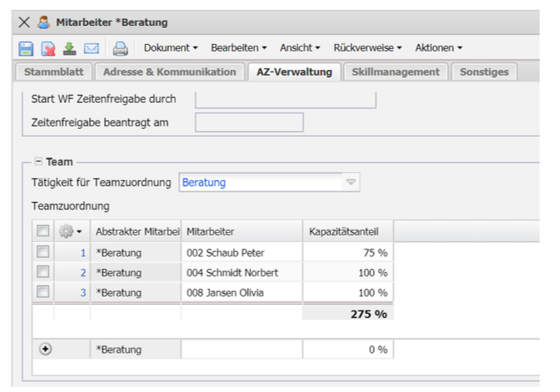
Task: Switch to the Skillmanagement tab
Action: [x=395, y=72]
